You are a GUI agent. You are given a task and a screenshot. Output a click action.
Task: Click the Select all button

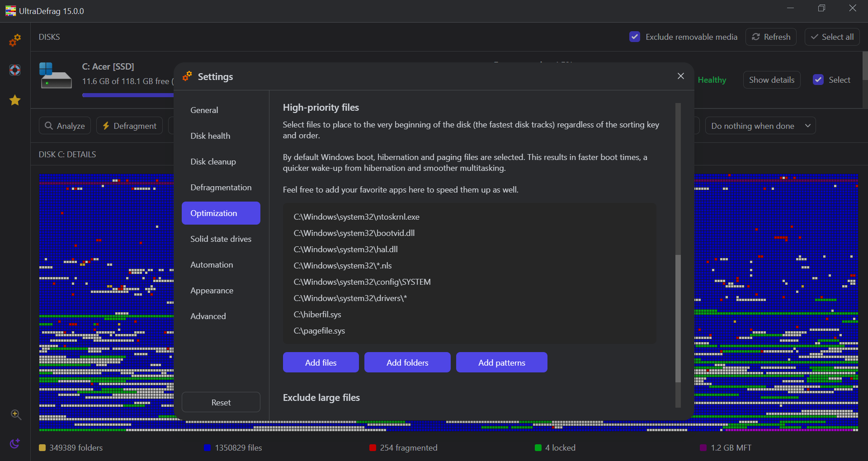point(832,37)
